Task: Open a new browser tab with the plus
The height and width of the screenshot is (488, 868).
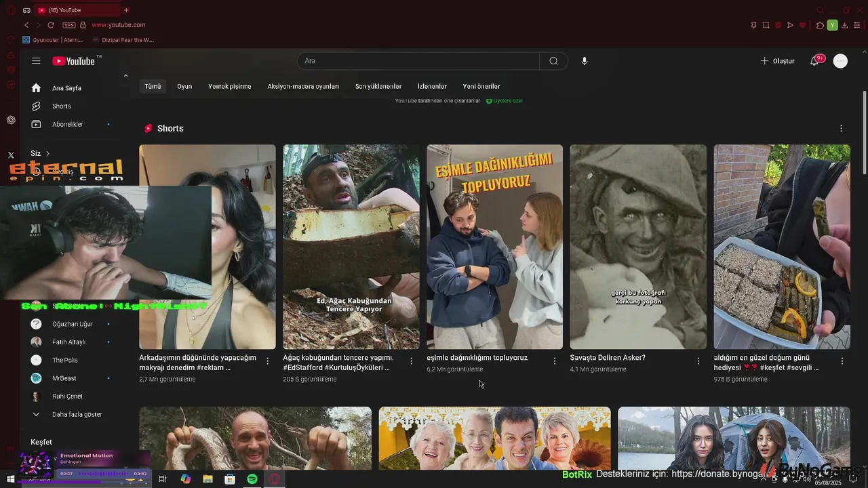Action: click(126, 10)
